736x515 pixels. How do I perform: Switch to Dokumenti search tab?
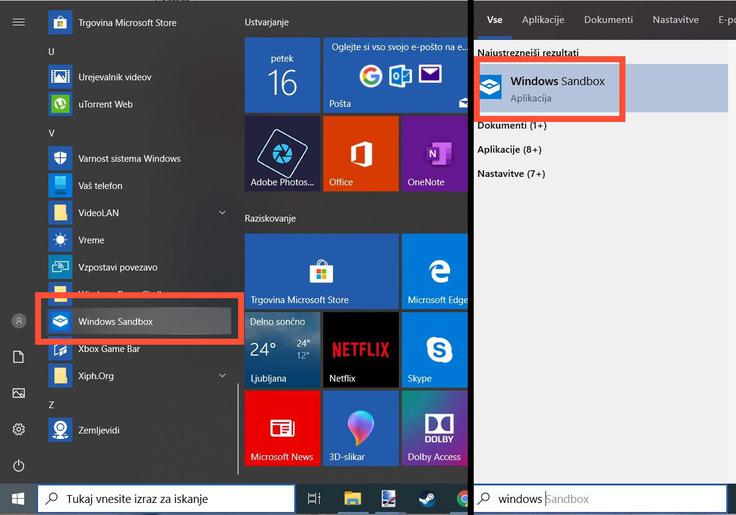(x=608, y=20)
